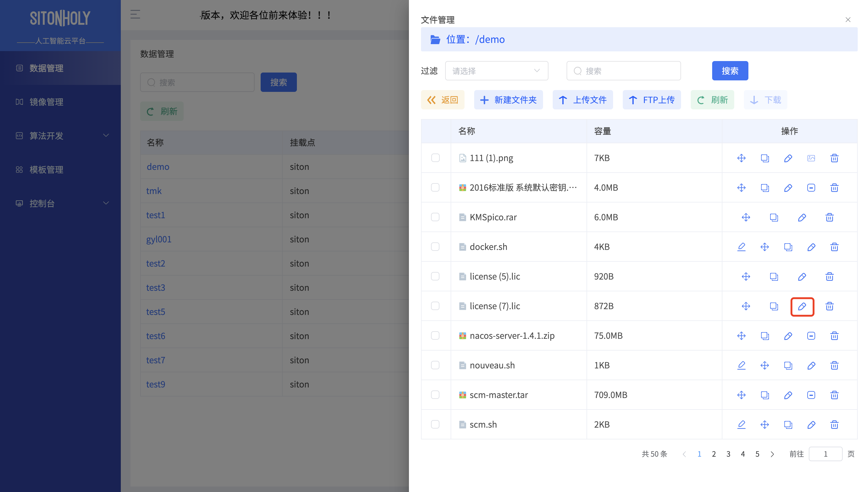Click the 前往 page number input
The height and width of the screenshot is (492, 868).
(x=825, y=454)
